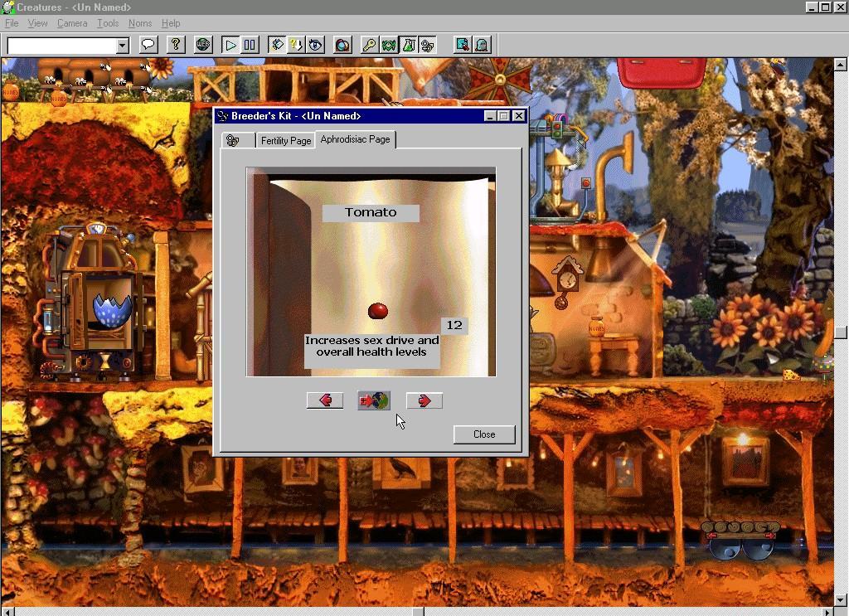Click the speech bubble toolbar icon

[x=148, y=45]
